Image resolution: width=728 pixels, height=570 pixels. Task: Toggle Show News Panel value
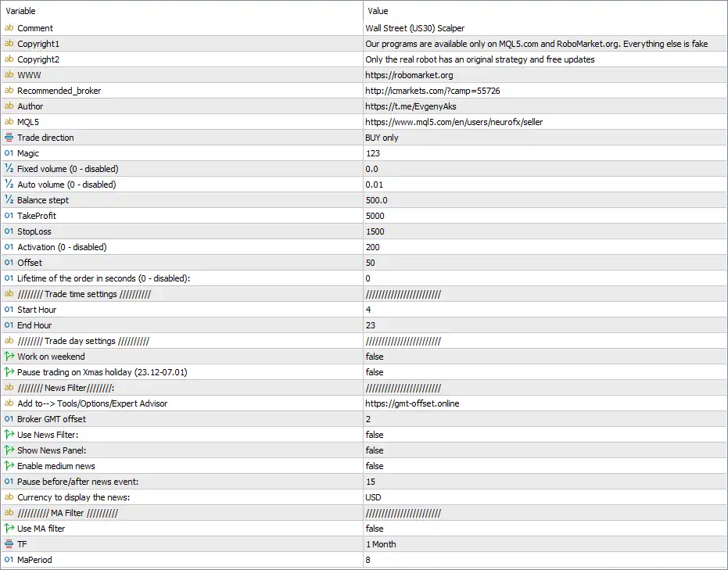point(545,450)
